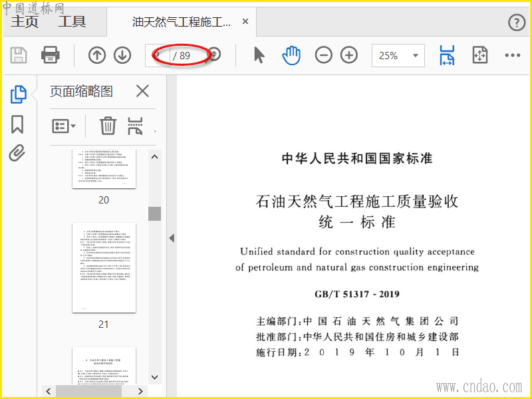This screenshot has width=532, height=399.
Task: Open the help question mark icon
Action: (517, 23)
